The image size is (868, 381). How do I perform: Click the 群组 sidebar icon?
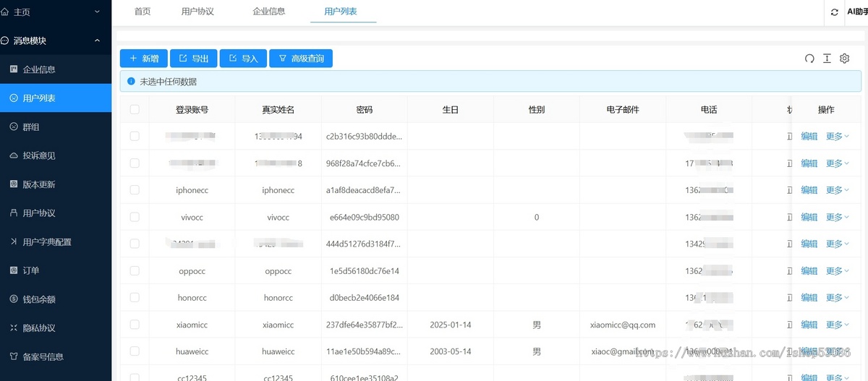[x=14, y=127]
